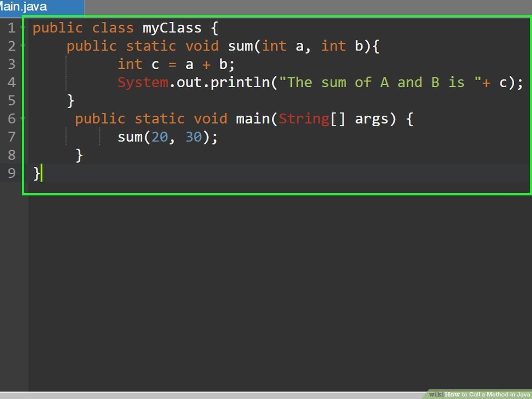Collapse the main method fold arrow on line 6
Viewport: 532px width, 399px height.
click(23, 118)
